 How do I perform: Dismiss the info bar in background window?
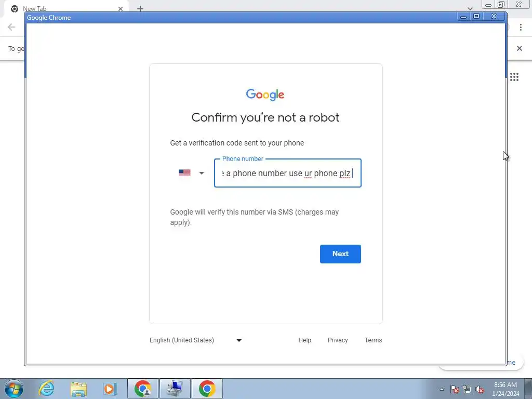pos(520,48)
